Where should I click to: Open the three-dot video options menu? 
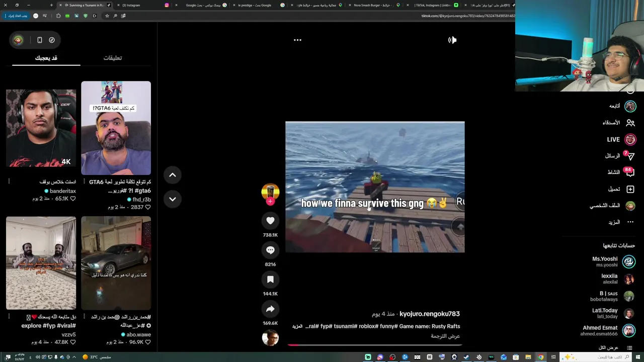(x=297, y=40)
